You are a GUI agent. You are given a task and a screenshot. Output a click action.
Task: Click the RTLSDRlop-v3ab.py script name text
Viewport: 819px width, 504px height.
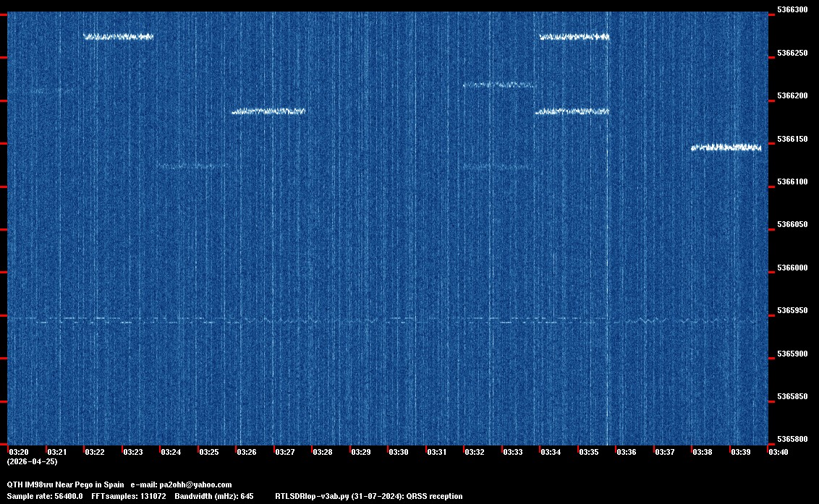click(x=313, y=496)
